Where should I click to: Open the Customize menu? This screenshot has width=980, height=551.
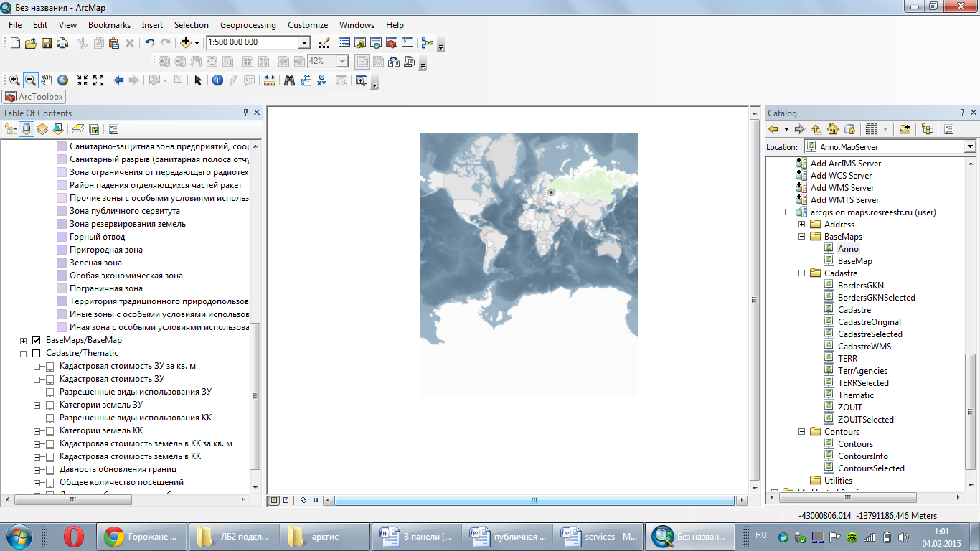coord(308,24)
